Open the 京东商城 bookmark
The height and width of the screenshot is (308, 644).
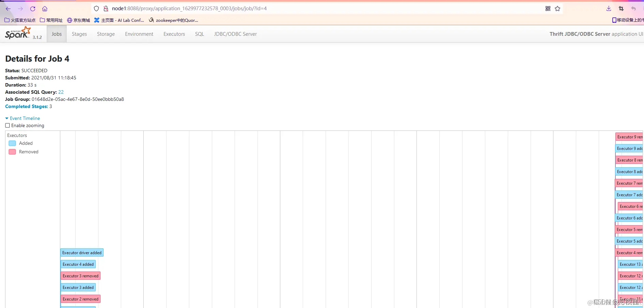79,20
